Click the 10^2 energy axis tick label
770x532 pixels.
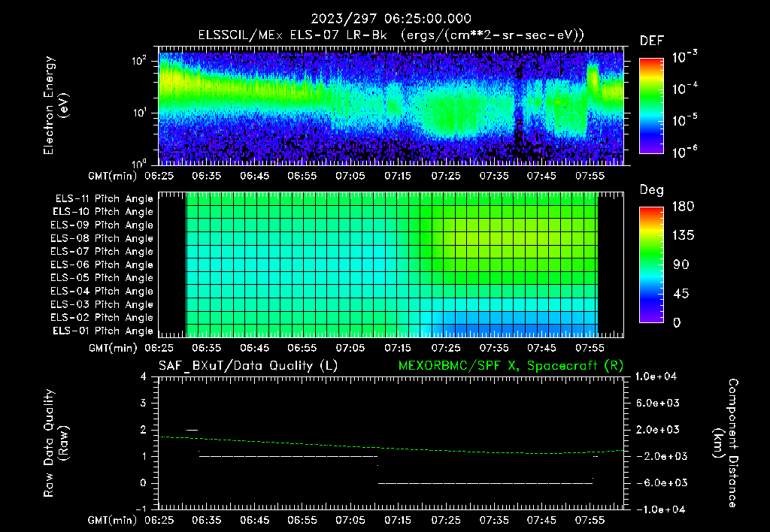[139, 61]
